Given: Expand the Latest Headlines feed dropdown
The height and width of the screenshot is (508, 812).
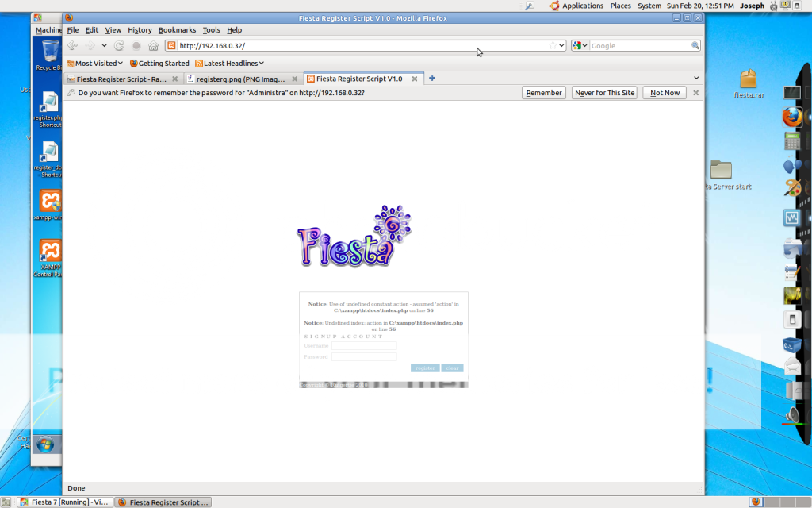Looking at the screenshot, I should coord(229,63).
